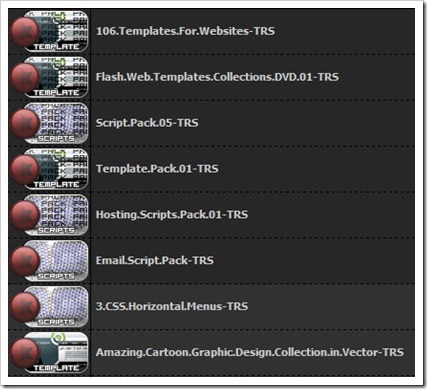Screen dimensions: 427x389
Task: Click the red X icon beside Template.Pack.01-TRS
Action: point(25,169)
